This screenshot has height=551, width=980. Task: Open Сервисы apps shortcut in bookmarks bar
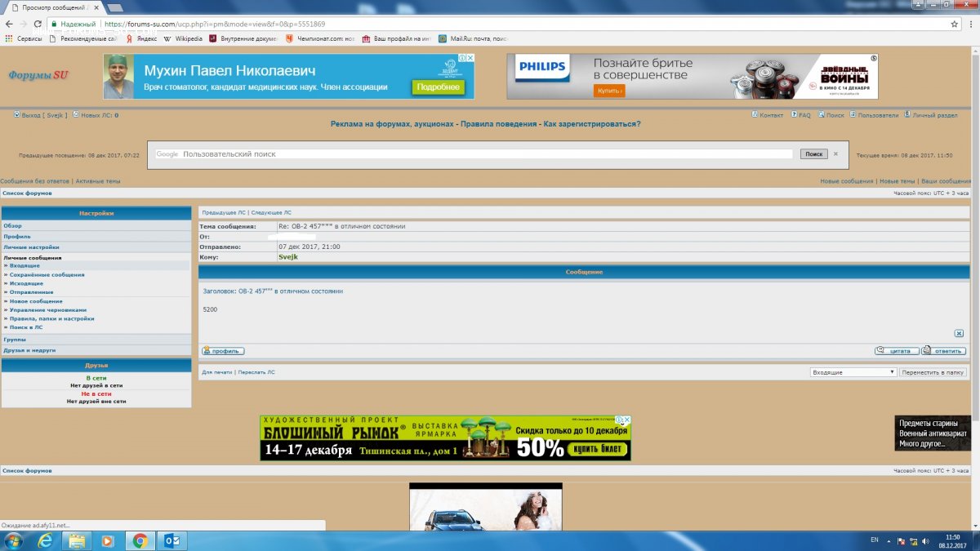(x=24, y=38)
